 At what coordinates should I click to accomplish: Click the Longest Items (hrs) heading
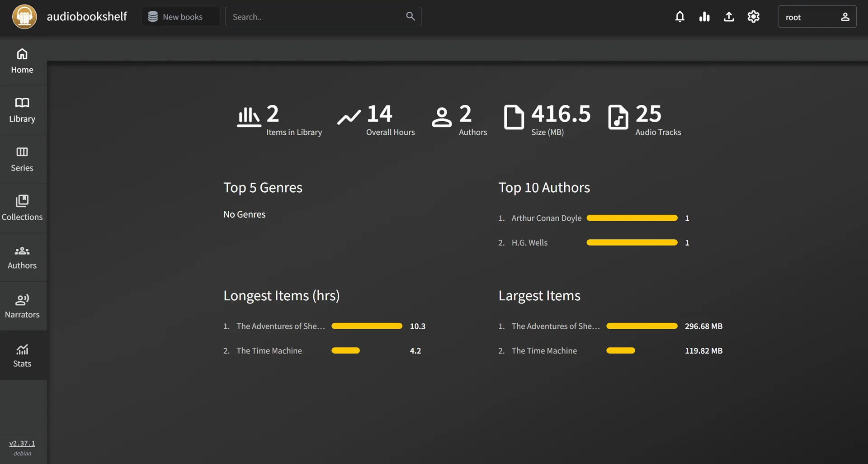click(x=281, y=296)
